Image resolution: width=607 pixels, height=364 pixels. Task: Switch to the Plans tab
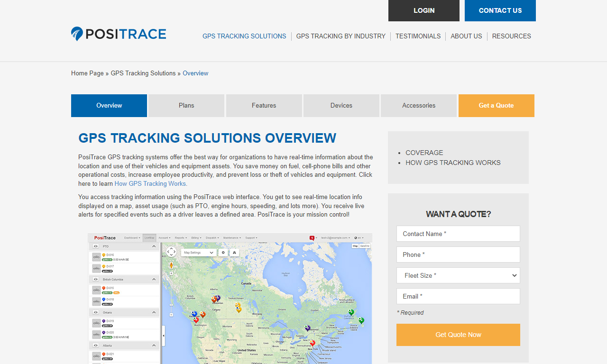pyautogui.click(x=186, y=106)
